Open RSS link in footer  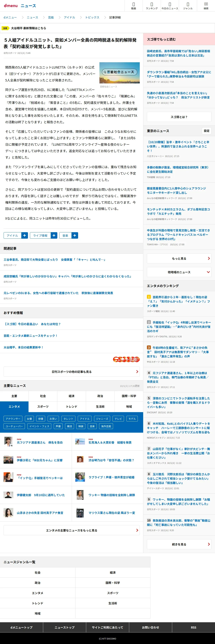193,627
